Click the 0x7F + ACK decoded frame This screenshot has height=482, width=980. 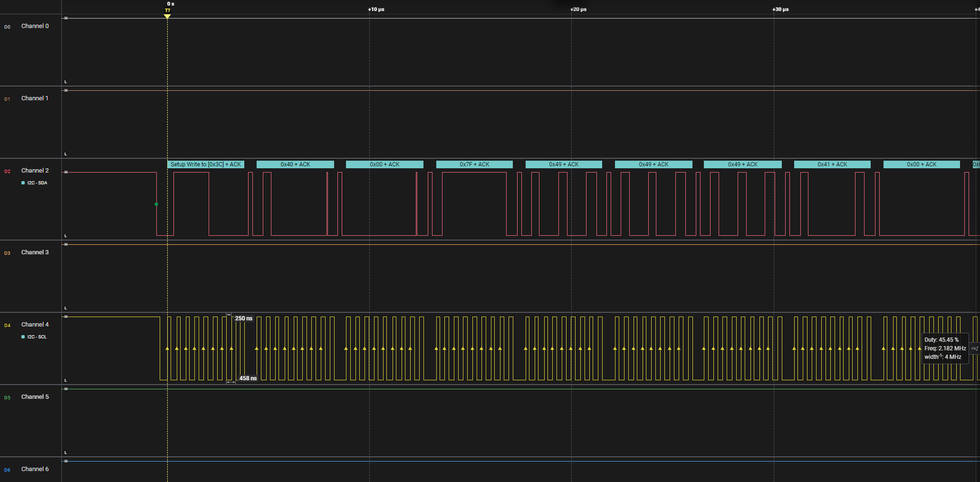point(474,164)
